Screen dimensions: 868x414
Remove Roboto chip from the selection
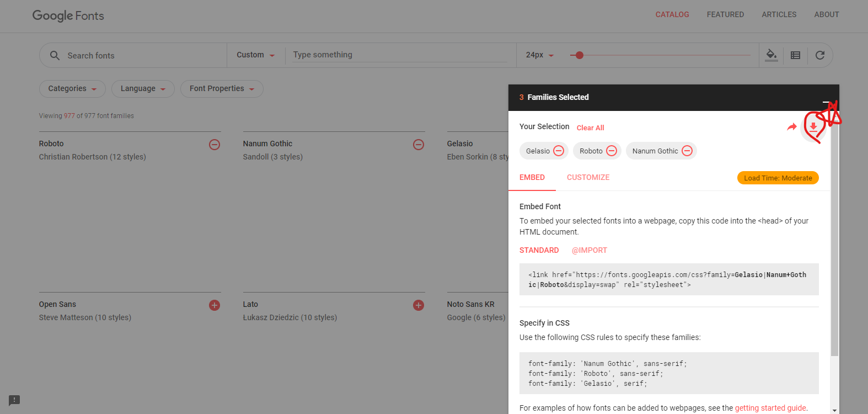point(612,151)
